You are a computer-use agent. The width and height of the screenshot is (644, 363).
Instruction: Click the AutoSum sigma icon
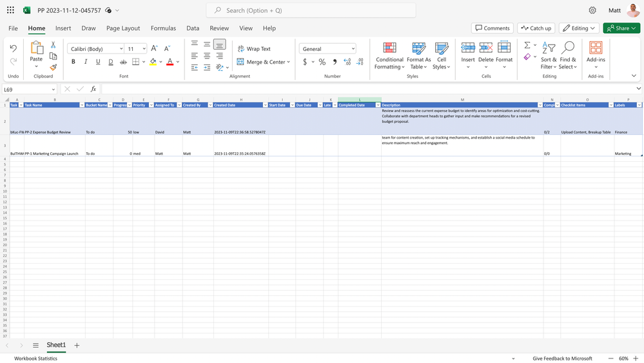click(527, 44)
